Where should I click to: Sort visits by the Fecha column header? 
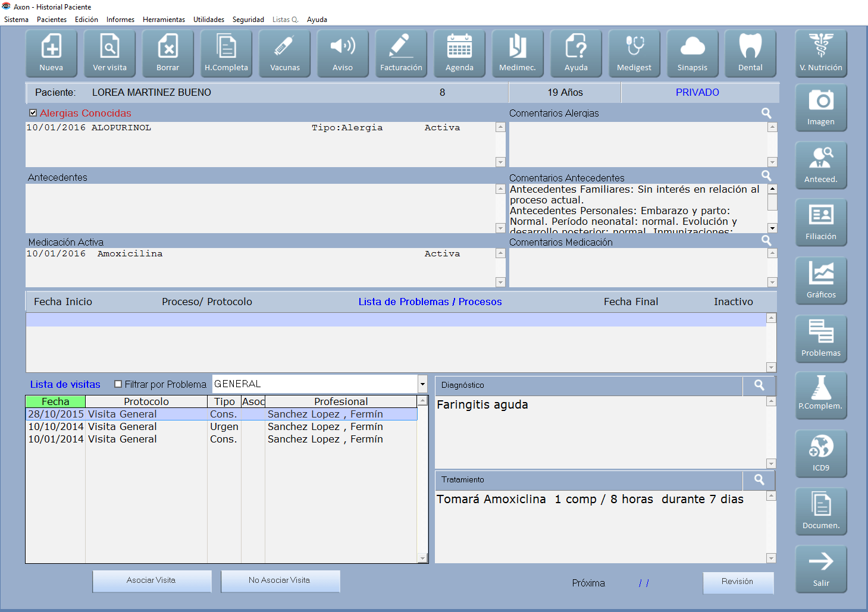[x=55, y=401]
